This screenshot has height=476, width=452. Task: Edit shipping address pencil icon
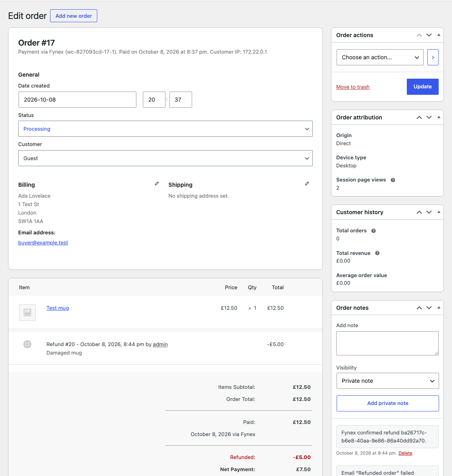tap(307, 184)
